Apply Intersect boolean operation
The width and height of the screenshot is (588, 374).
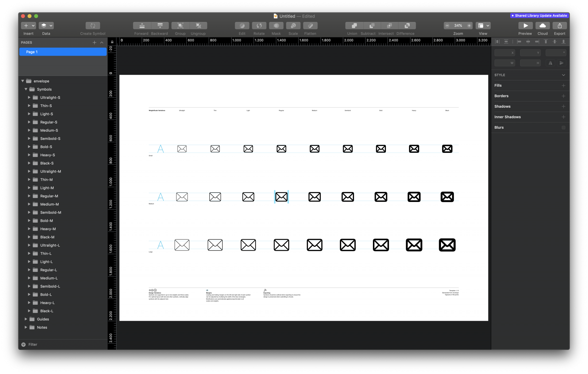pyautogui.click(x=389, y=26)
